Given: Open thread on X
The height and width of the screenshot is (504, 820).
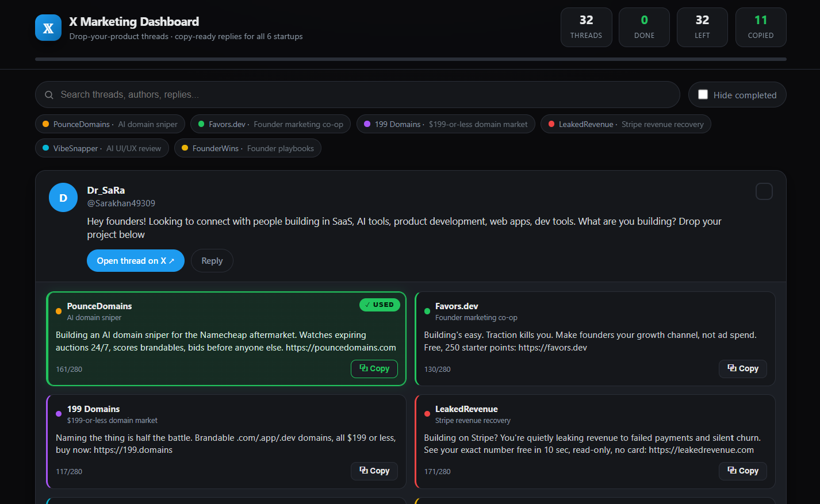Looking at the screenshot, I should pyautogui.click(x=136, y=261).
